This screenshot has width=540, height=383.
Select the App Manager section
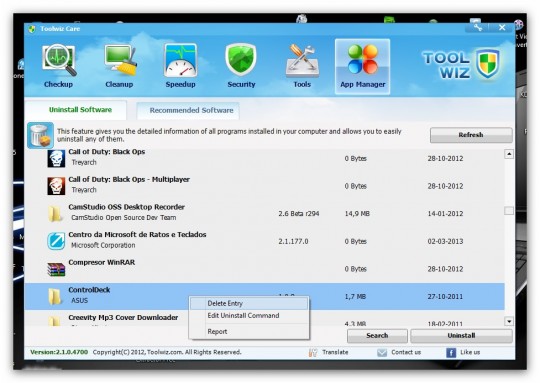[363, 66]
